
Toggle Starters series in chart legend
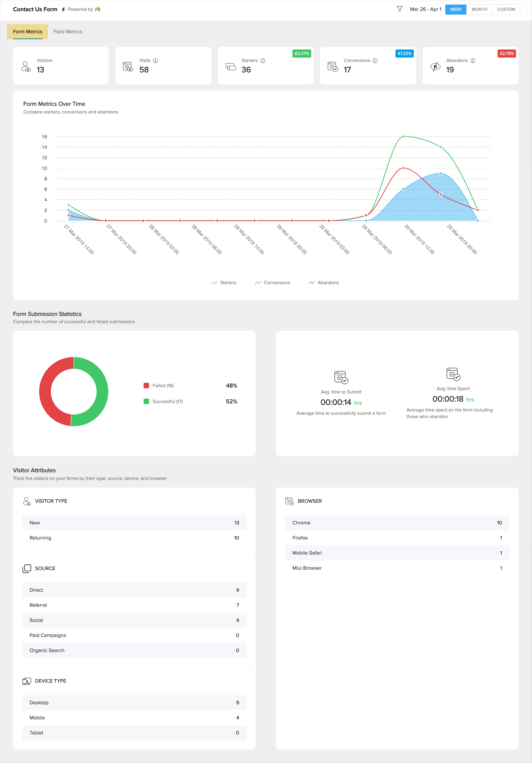click(x=224, y=283)
